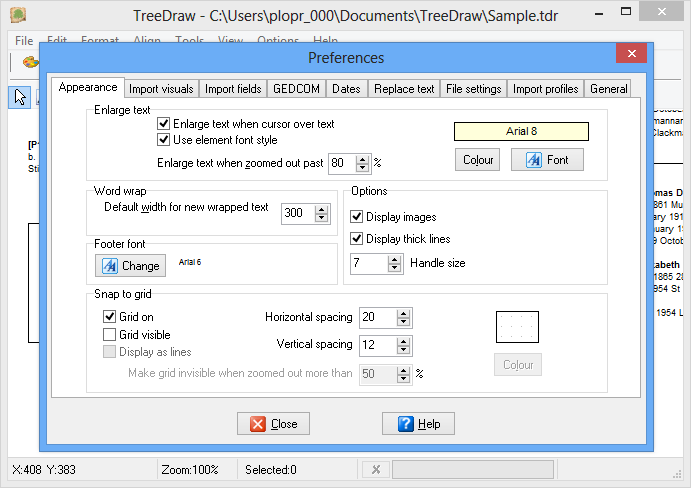The image size is (691, 488).
Task: Open the Import fields tab
Action: (x=233, y=89)
